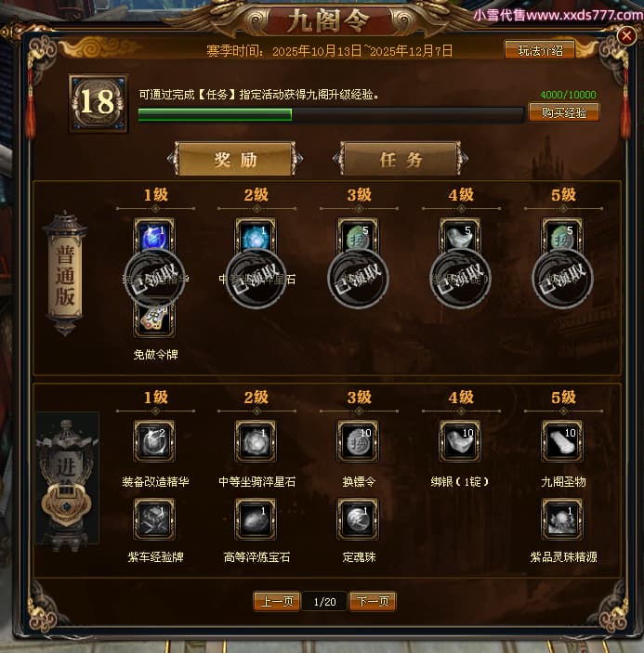Click the 上一页 previous page button
The width and height of the screenshot is (644, 653).
(x=277, y=601)
